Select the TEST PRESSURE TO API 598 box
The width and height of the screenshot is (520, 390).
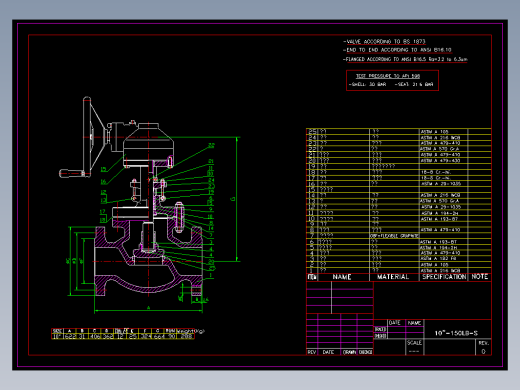(x=392, y=80)
